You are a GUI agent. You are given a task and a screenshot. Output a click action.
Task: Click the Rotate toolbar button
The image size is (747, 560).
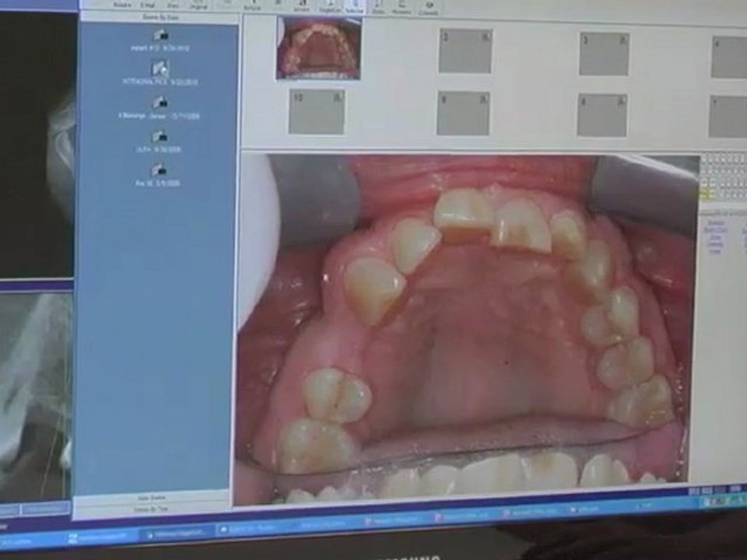pos(122,4)
